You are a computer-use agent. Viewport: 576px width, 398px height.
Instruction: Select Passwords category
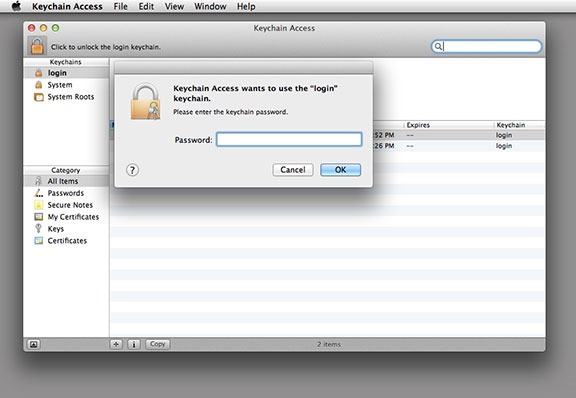pyautogui.click(x=66, y=193)
